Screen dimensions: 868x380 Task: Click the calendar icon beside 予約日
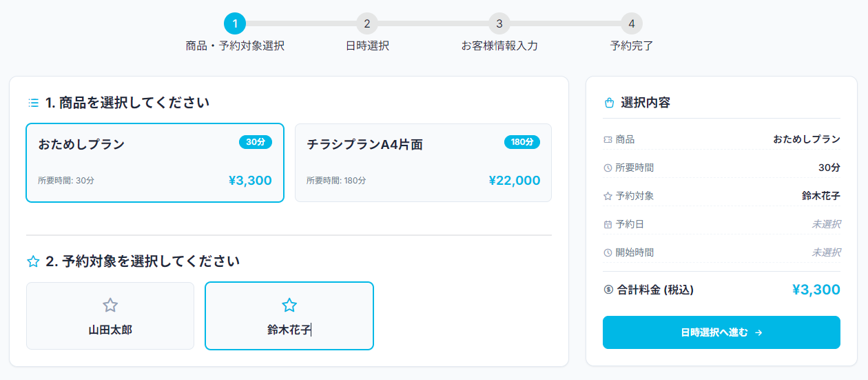pos(608,224)
